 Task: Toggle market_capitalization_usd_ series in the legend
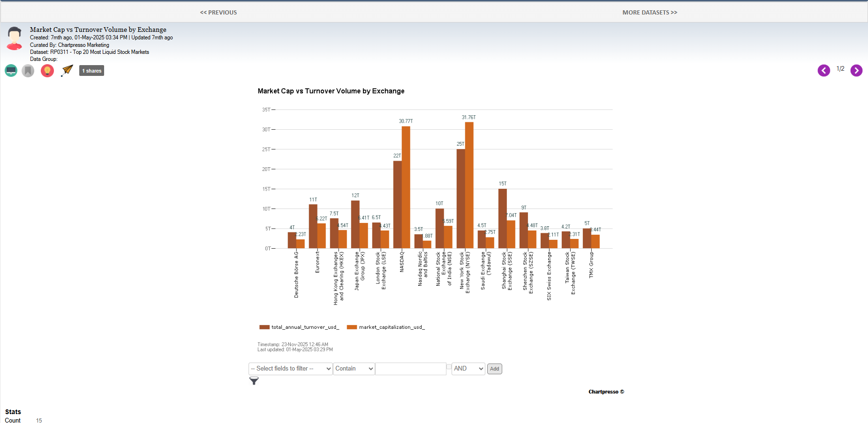(x=386, y=327)
